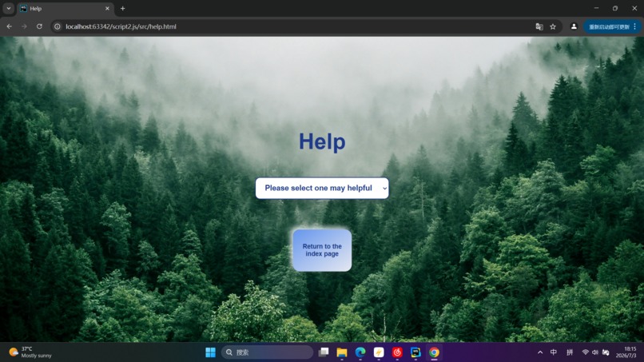Open Task View on the taskbar
Screen dimensions: 644x362
pos(324,352)
